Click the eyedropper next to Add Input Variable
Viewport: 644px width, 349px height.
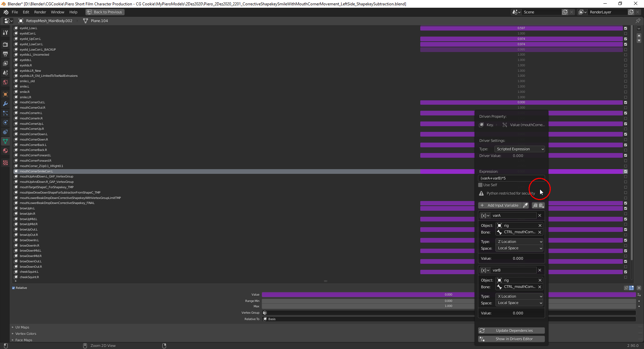tap(525, 205)
